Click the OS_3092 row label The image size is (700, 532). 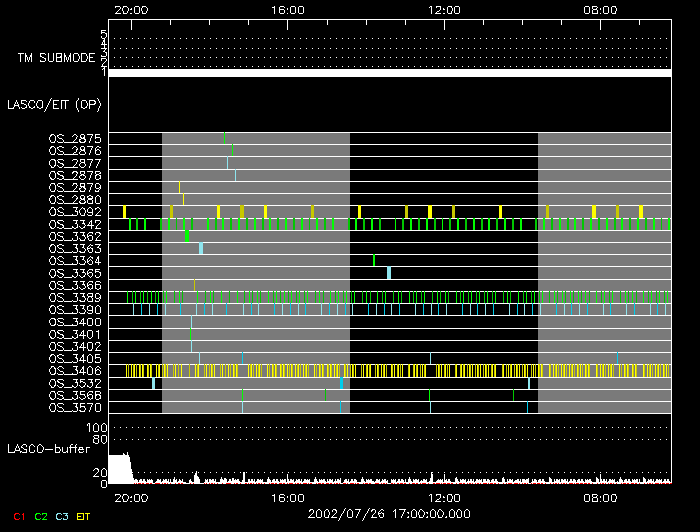coord(75,212)
